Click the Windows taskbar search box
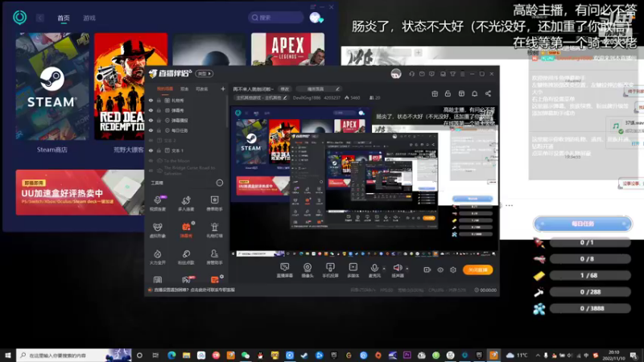This screenshot has height=362, width=644. pyautogui.click(x=74, y=355)
